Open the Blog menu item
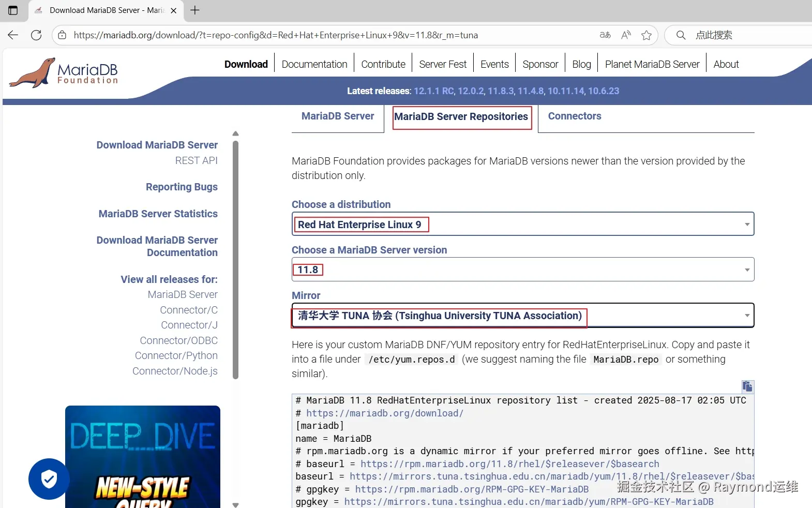 tap(581, 64)
